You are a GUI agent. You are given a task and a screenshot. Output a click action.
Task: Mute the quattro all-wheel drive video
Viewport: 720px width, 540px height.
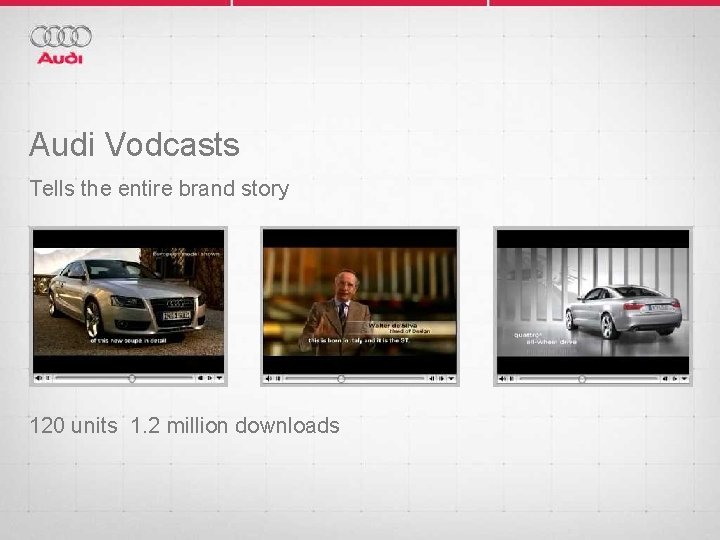502,379
